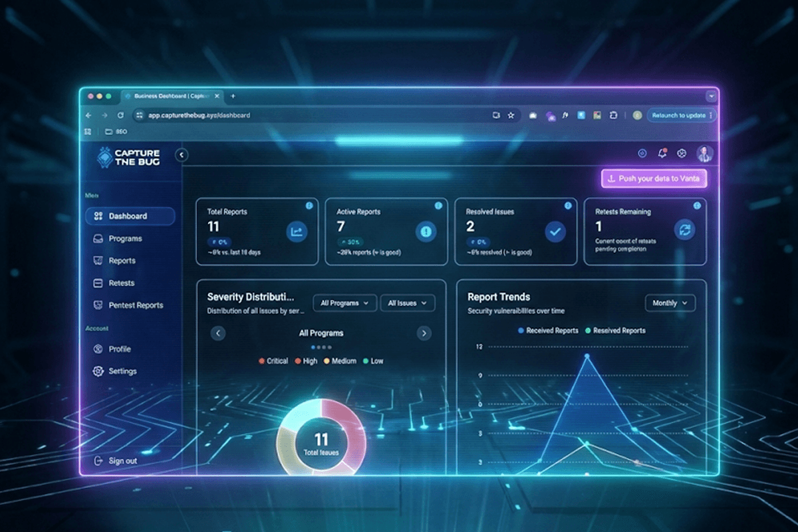
Task: Click the Report Trends heading
Action: click(499, 297)
